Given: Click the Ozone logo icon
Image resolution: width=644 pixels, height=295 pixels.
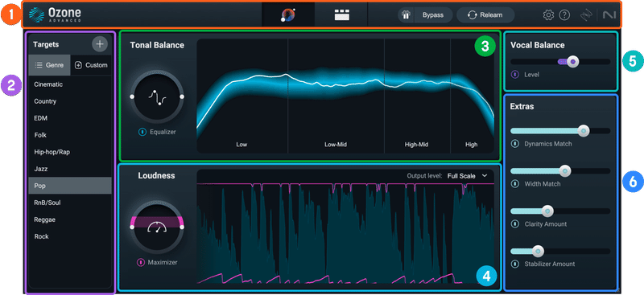Looking at the screenshot, I should pyautogui.click(x=36, y=14).
